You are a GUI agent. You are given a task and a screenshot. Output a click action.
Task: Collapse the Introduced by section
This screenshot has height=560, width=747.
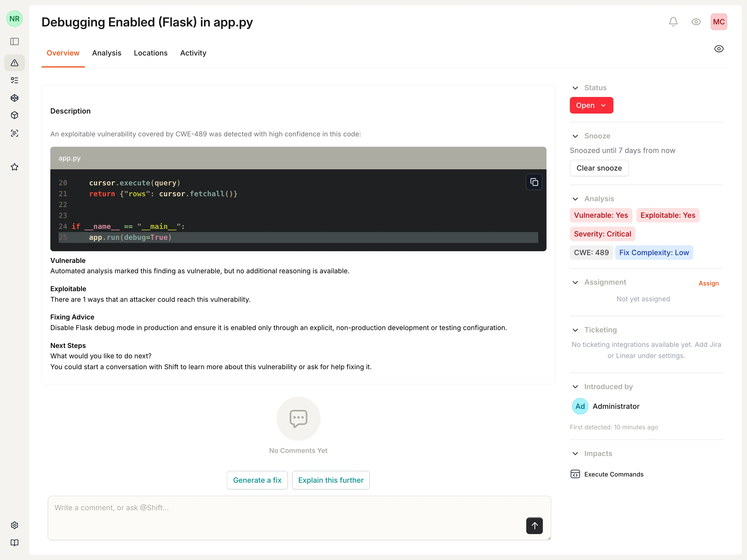coord(576,387)
